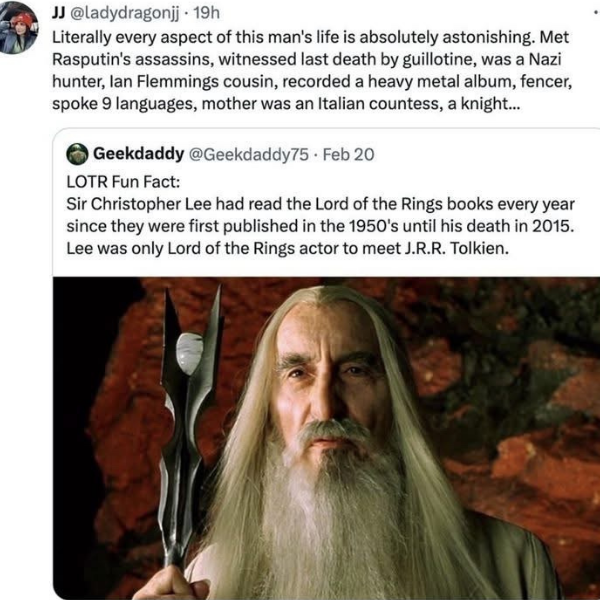Click the "LOTR Fun Fact:" line
600x600 pixels.
click(123, 182)
